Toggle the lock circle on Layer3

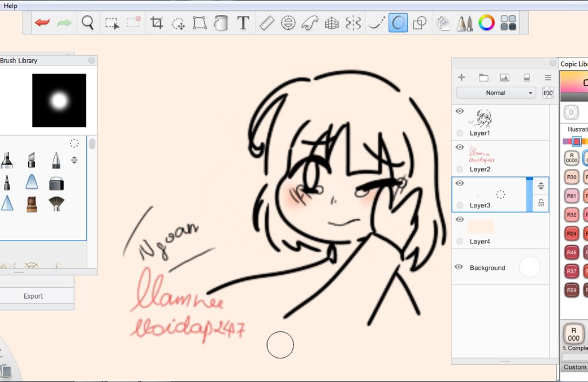pos(460,205)
